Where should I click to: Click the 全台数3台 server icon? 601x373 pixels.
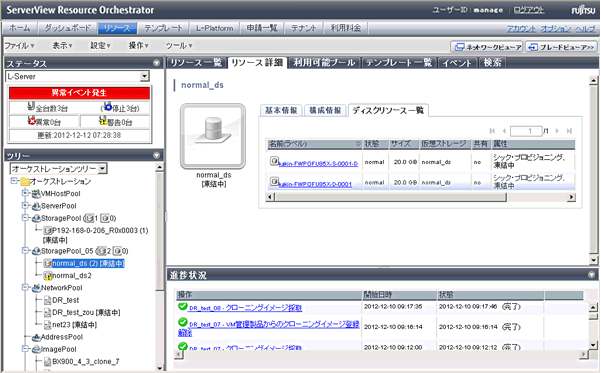[31, 107]
